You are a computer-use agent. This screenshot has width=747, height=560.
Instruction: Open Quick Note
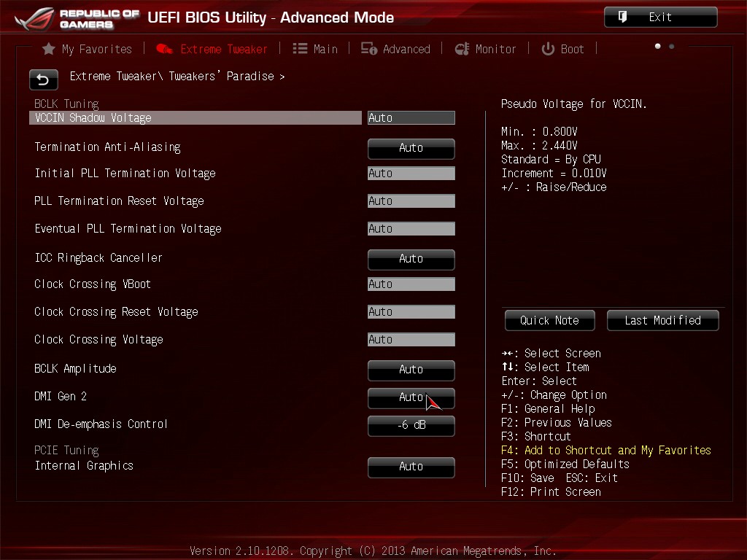(x=550, y=321)
